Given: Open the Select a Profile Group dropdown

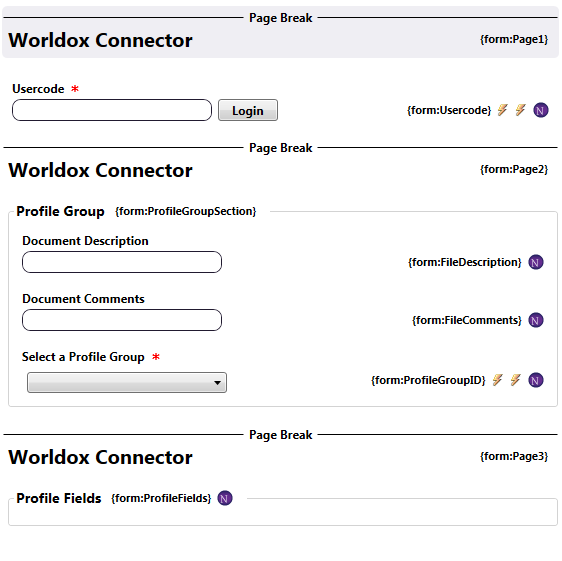Looking at the screenshot, I should tap(127, 382).
